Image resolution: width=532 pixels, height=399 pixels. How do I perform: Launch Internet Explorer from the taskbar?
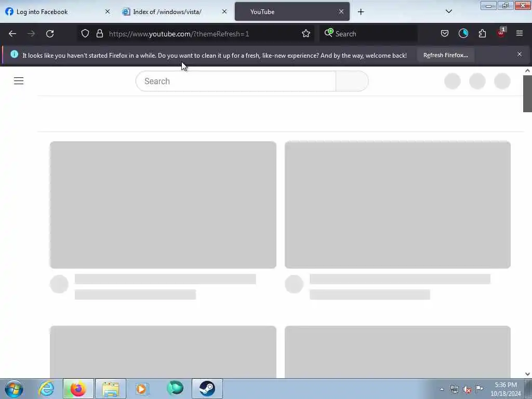pos(46,389)
